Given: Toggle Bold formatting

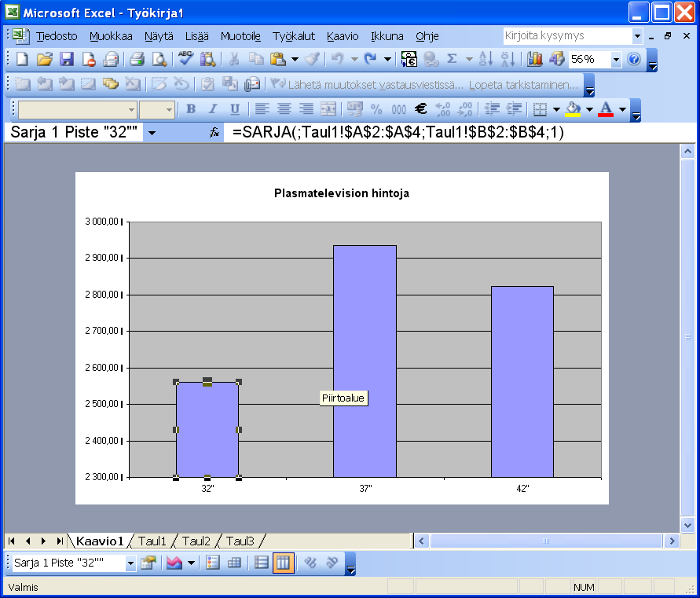Looking at the screenshot, I should (191, 109).
